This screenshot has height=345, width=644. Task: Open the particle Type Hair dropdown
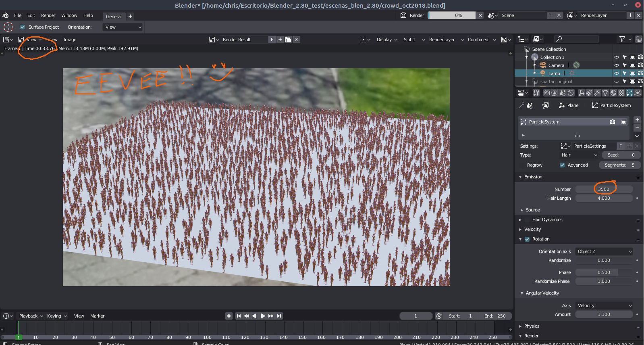coord(579,155)
